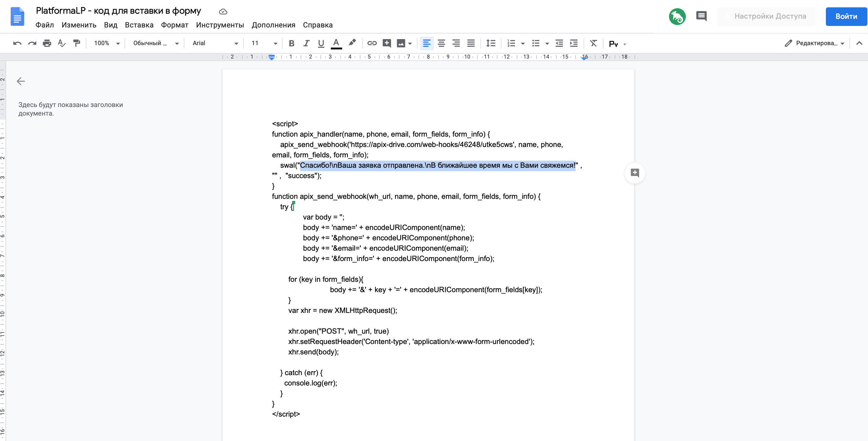The image size is (868, 441).
Task: Collapse the toolbar with chevron up
Action: (859, 43)
